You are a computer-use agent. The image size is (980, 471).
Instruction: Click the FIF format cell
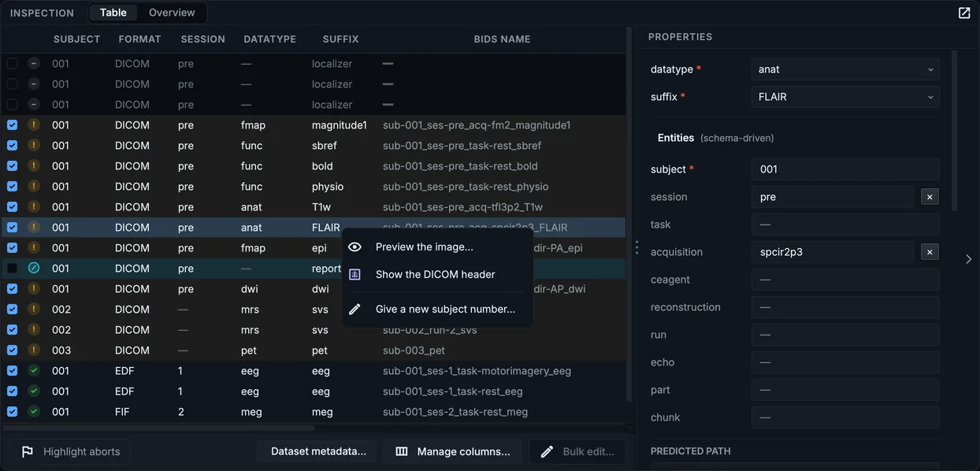coord(122,412)
